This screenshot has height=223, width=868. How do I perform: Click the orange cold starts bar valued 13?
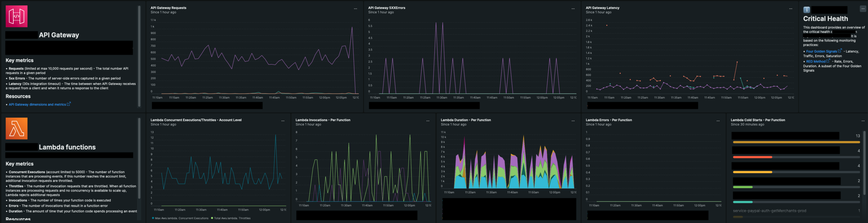pos(796,142)
